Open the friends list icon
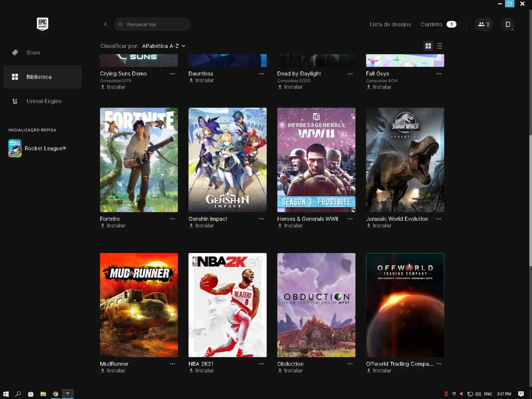Screen dimensions: 532x399 click(484, 24)
